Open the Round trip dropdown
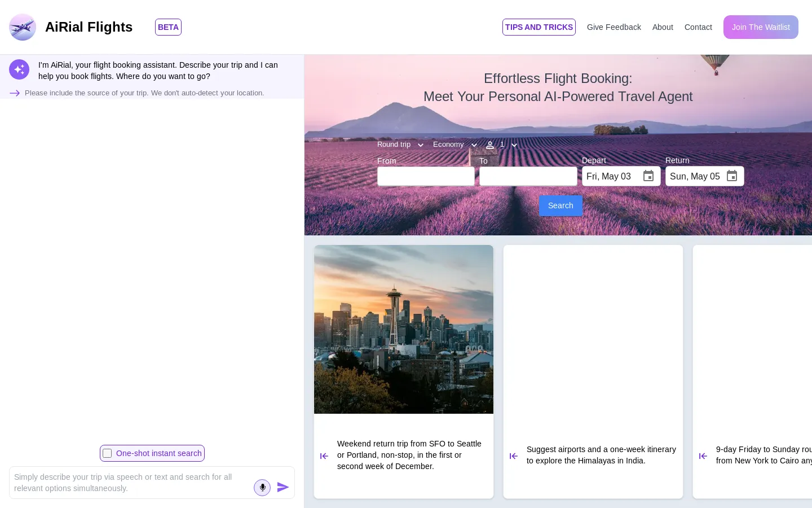This screenshot has height=508, width=812. pos(400,144)
